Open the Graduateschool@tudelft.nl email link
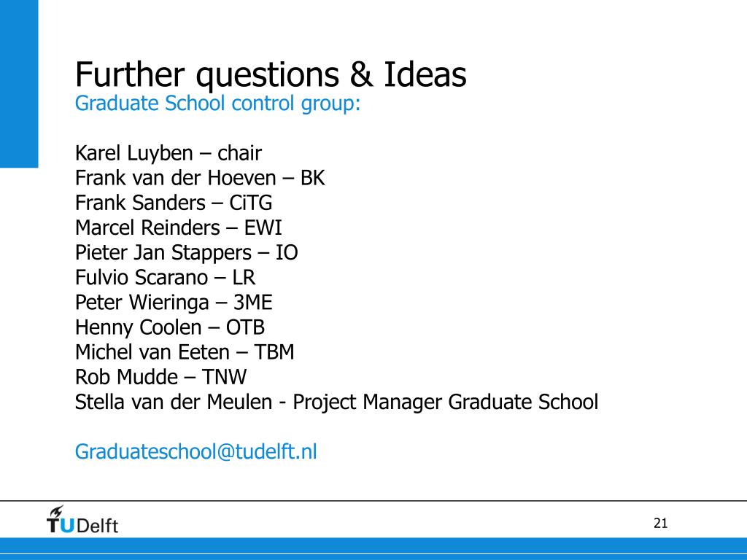The height and width of the screenshot is (560, 747). [x=196, y=451]
